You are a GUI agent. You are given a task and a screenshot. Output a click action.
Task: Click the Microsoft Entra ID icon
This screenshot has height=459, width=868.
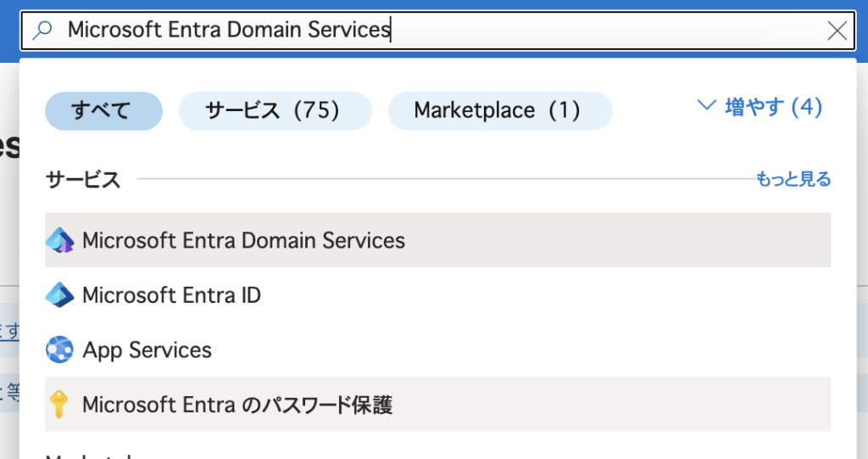click(60, 295)
